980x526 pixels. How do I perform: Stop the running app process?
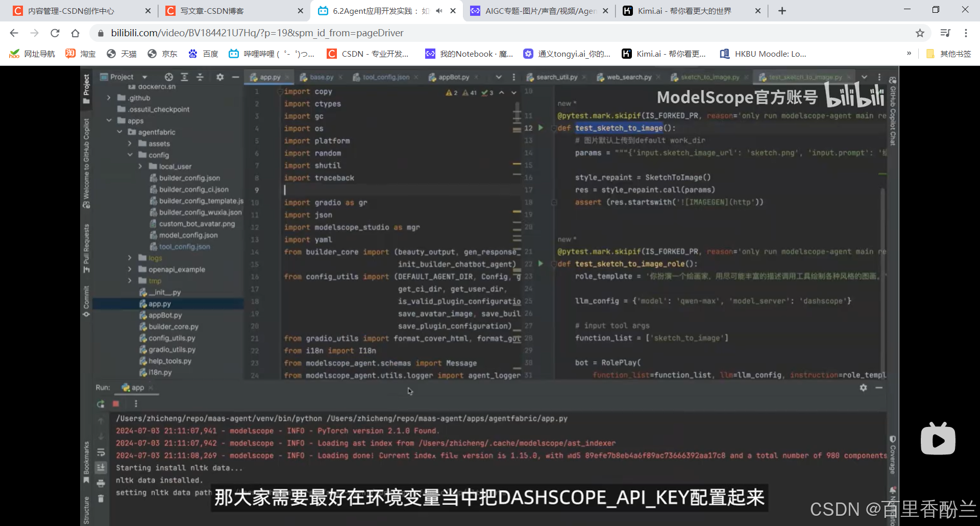pyautogui.click(x=116, y=404)
